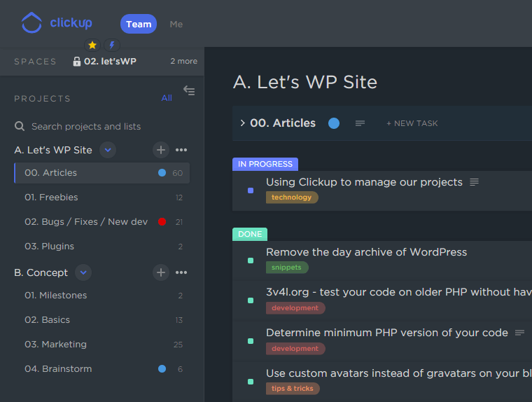Open B. Concept project in sidebar
532x402 pixels.
41,272
